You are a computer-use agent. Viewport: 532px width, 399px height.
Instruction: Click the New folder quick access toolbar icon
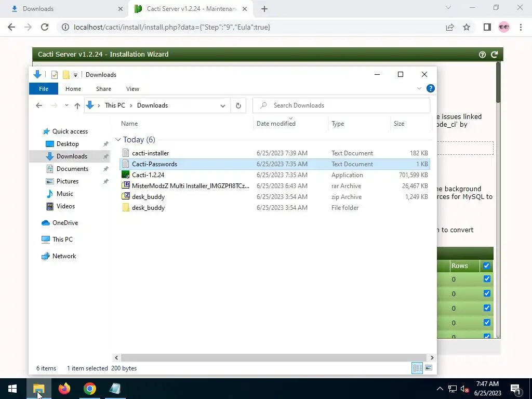coord(66,75)
